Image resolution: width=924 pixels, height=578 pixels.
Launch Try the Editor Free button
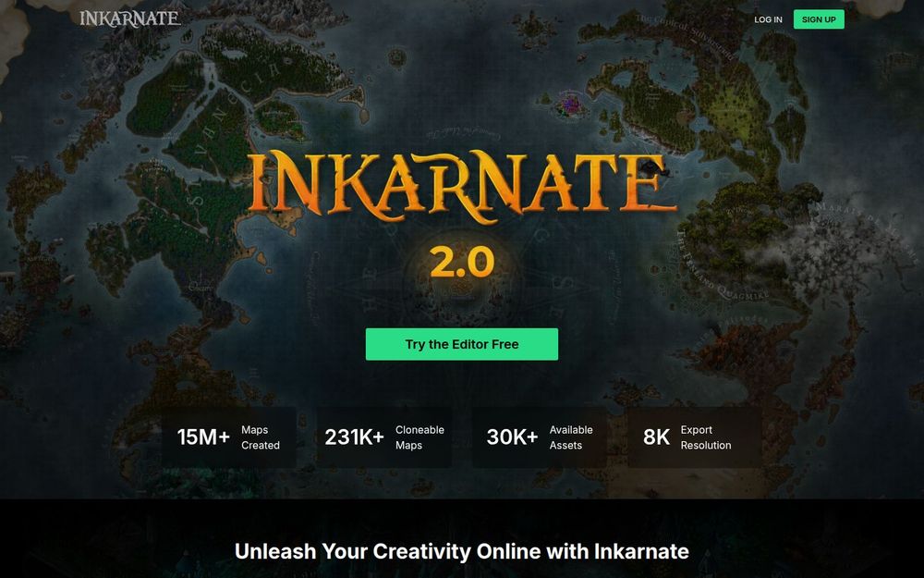tap(461, 344)
